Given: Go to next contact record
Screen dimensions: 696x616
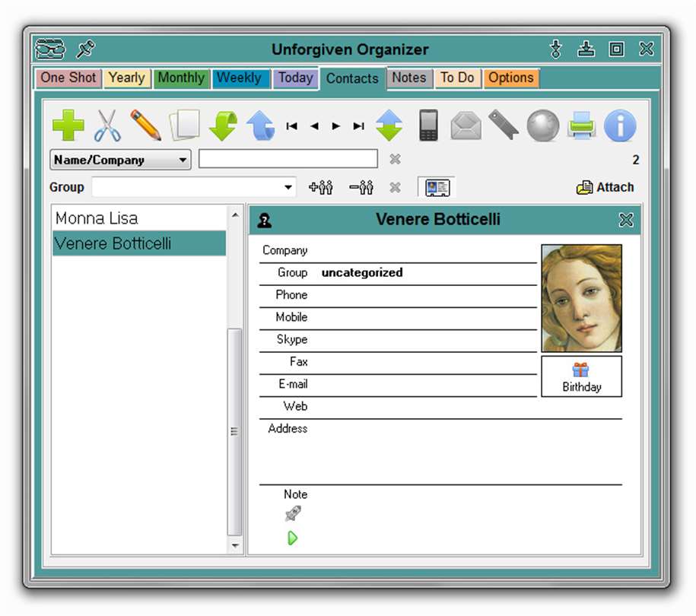Looking at the screenshot, I should (336, 126).
